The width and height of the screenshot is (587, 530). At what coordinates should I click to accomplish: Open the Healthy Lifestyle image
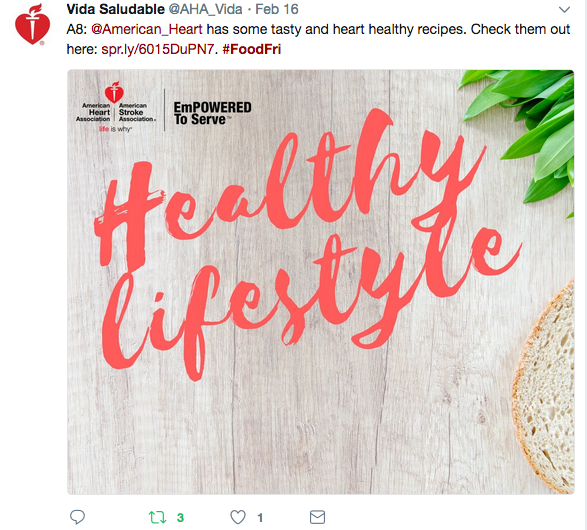tap(320, 282)
